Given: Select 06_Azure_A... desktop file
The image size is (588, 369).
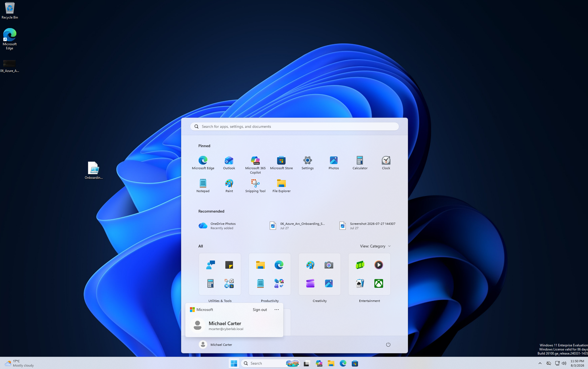Looking at the screenshot, I should (10, 66).
